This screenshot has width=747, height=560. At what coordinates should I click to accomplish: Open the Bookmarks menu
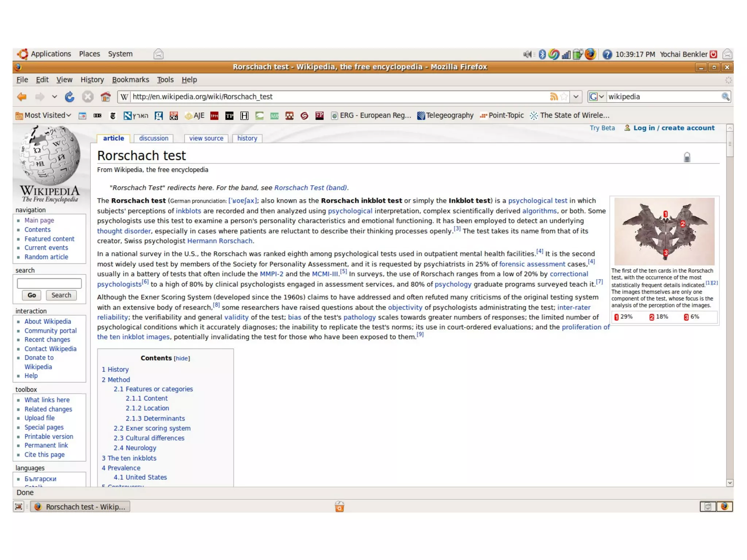tap(130, 80)
